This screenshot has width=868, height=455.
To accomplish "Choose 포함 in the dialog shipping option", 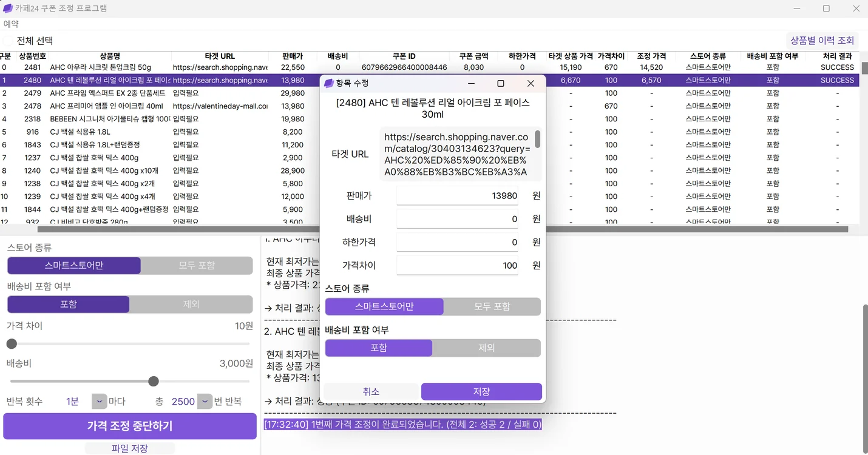I will (x=379, y=348).
